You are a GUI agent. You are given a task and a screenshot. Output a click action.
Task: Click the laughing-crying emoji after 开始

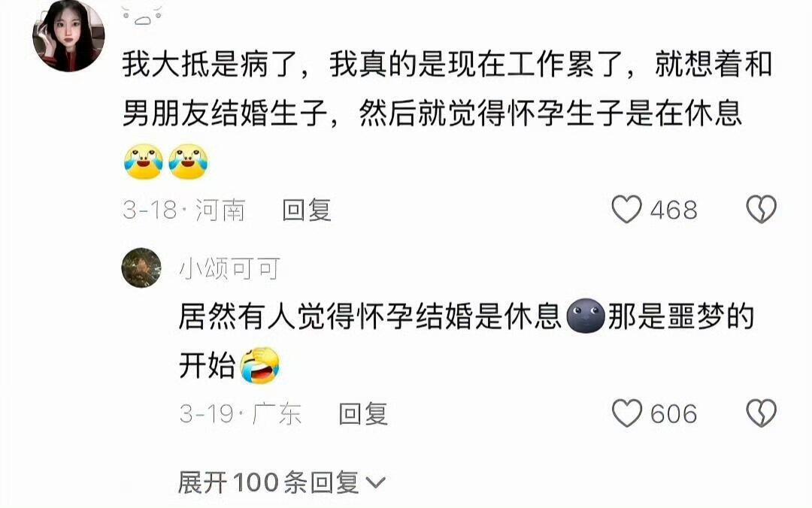260,365
